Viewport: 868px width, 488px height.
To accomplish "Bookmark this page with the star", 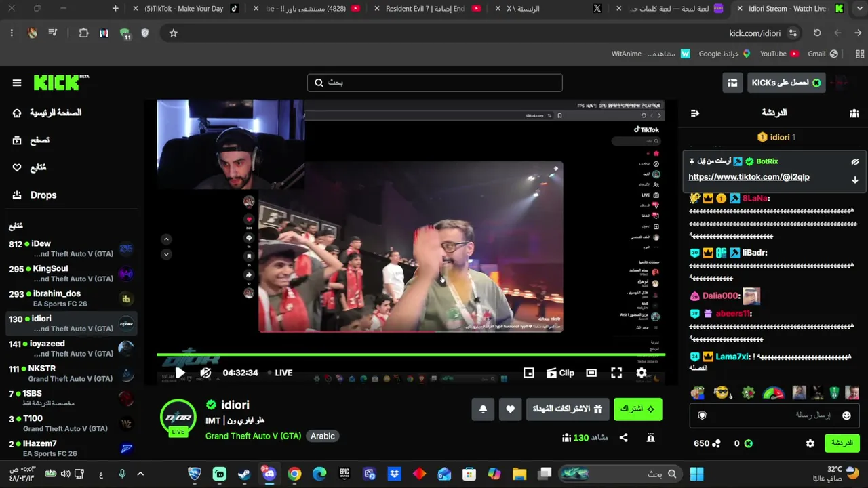I will (x=174, y=33).
